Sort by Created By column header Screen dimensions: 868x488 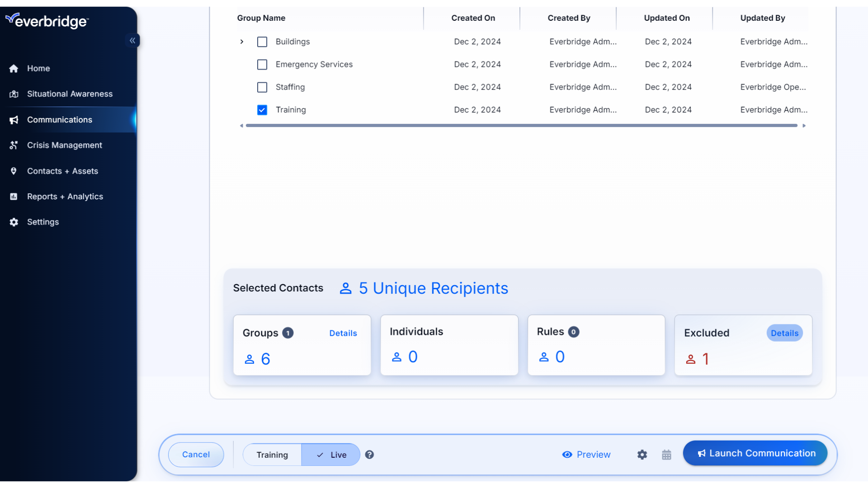(x=569, y=18)
